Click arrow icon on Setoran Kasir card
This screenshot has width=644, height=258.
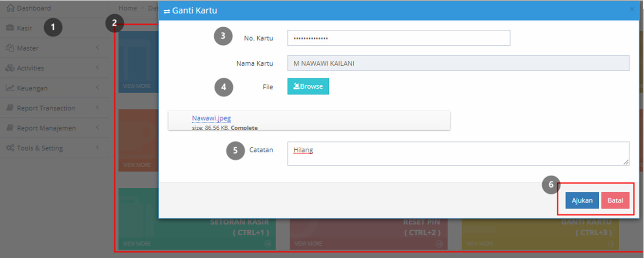coord(267,243)
